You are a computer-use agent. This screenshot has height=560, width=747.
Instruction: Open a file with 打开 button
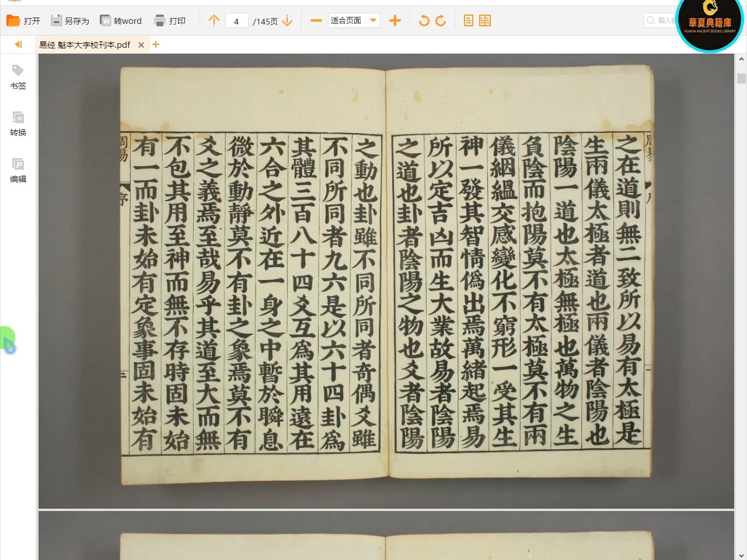[x=23, y=21]
